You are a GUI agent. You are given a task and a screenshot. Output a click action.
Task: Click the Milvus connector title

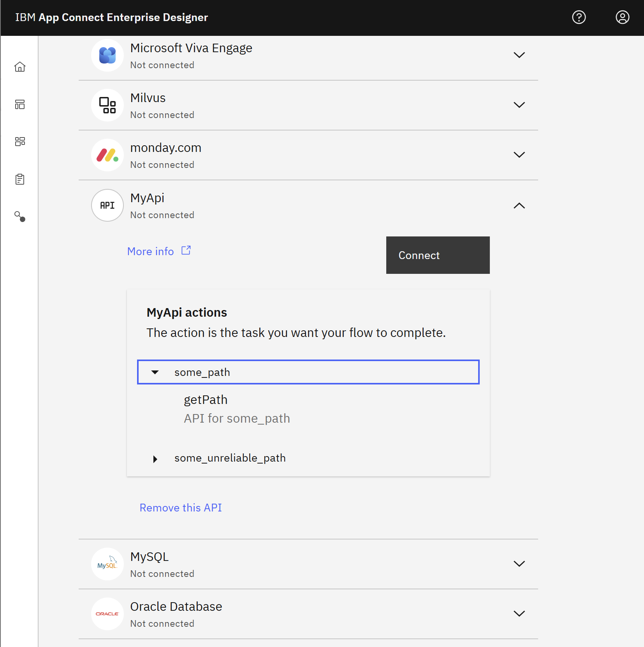[148, 98]
